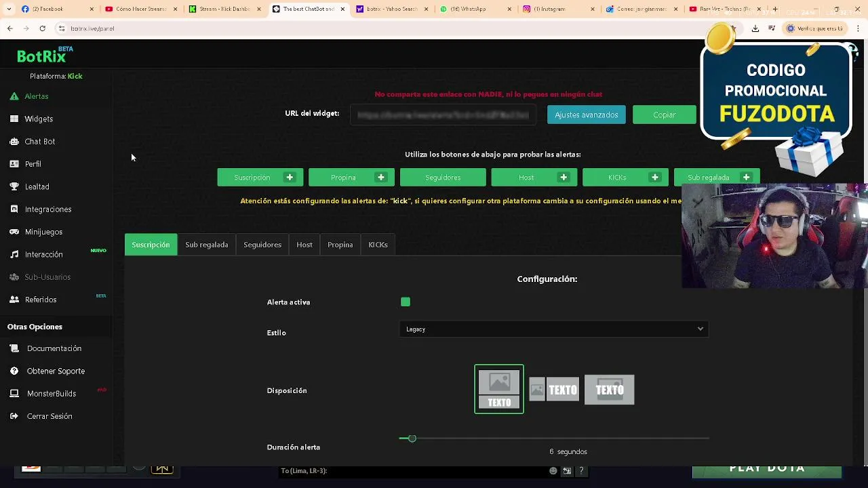Toggle the Alerta activa checkbox
The height and width of the screenshot is (488, 868).
pyautogui.click(x=406, y=302)
